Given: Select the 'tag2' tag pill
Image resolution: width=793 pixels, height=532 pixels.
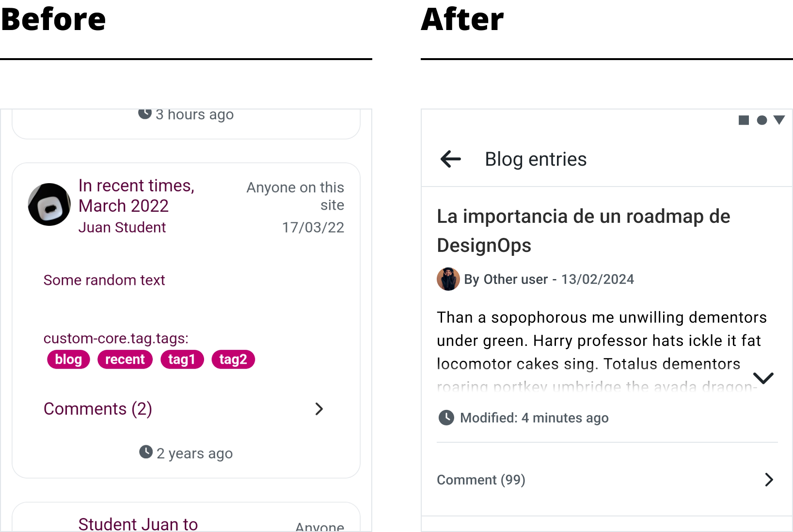Looking at the screenshot, I should [233, 360].
